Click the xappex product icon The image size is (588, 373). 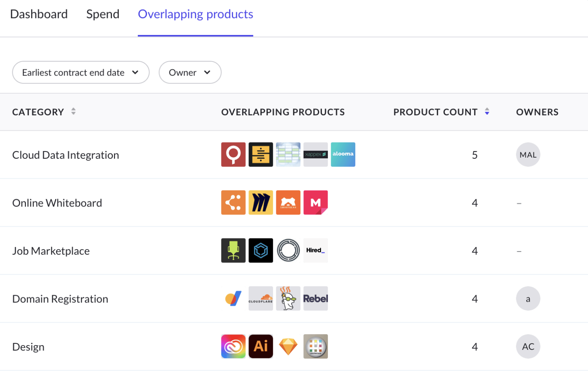(315, 155)
